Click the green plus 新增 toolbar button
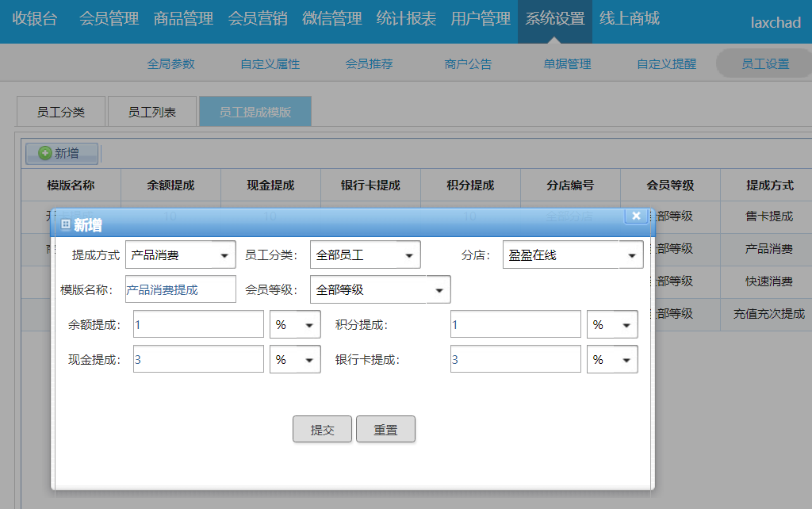The height and width of the screenshot is (509, 812). pyautogui.click(x=62, y=153)
